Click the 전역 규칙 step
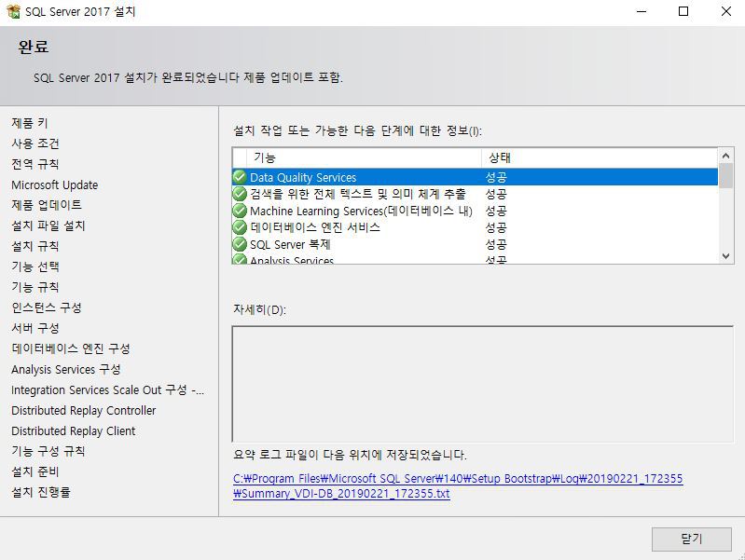Viewport: 745px width, 560px height. [x=35, y=164]
